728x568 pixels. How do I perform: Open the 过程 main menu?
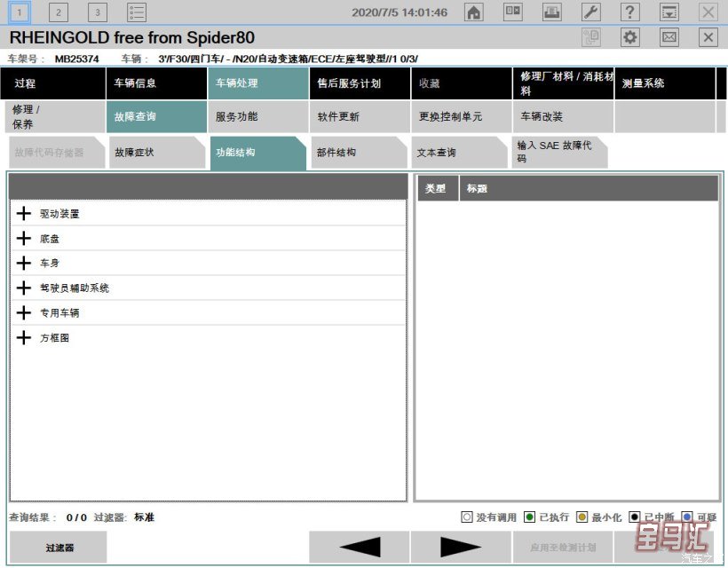pos(53,83)
